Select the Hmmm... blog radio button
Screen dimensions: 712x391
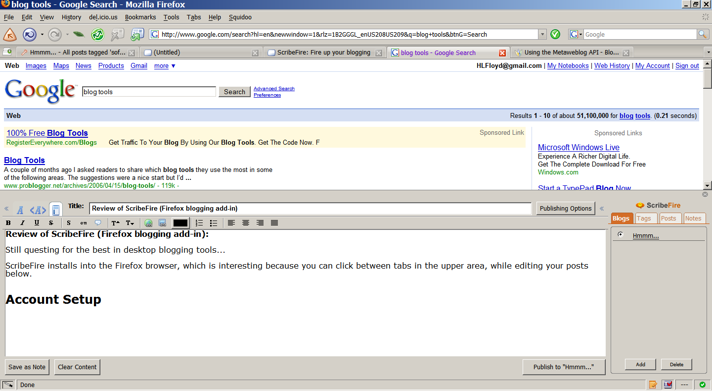[620, 235]
